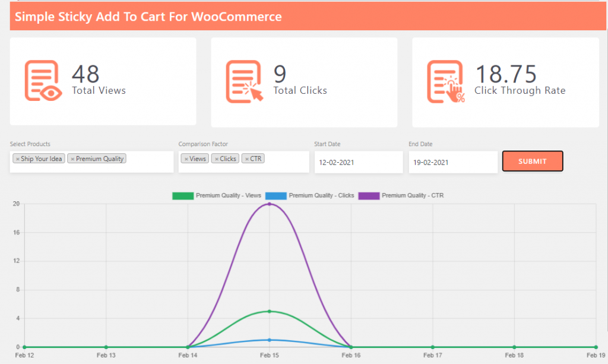Remove the Views comparison factor tag
This screenshot has width=608, height=364.
186,158
